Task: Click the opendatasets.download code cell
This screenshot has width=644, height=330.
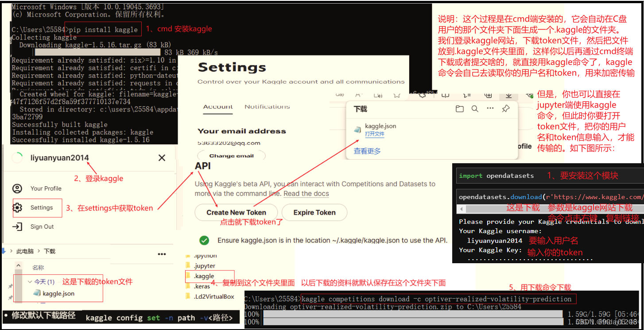Action: [550, 197]
